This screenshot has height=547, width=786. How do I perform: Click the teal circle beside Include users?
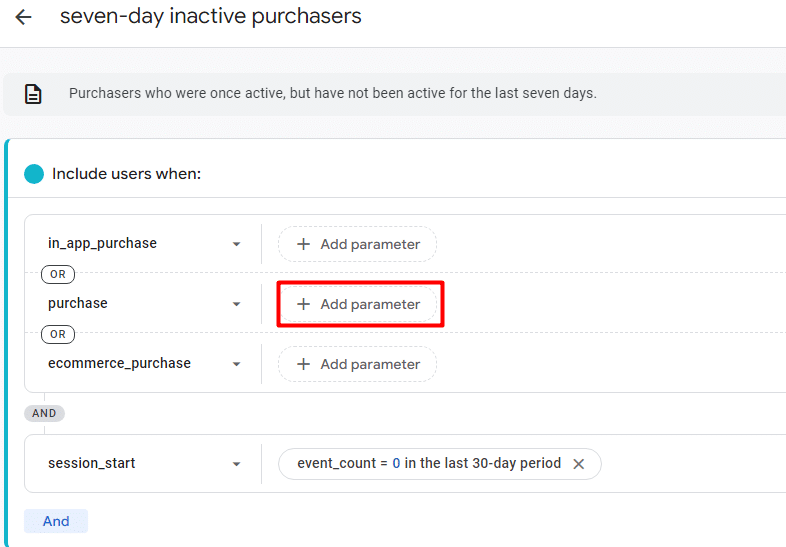pyautogui.click(x=34, y=174)
